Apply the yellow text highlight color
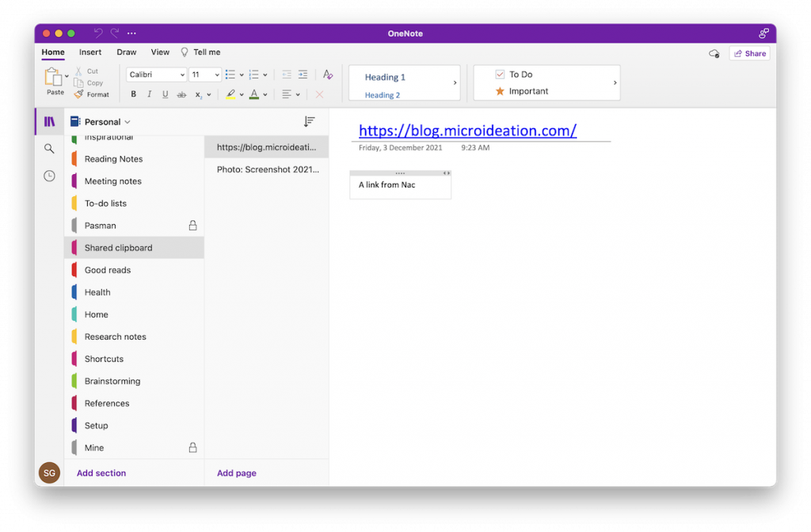 [x=230, y=94]
